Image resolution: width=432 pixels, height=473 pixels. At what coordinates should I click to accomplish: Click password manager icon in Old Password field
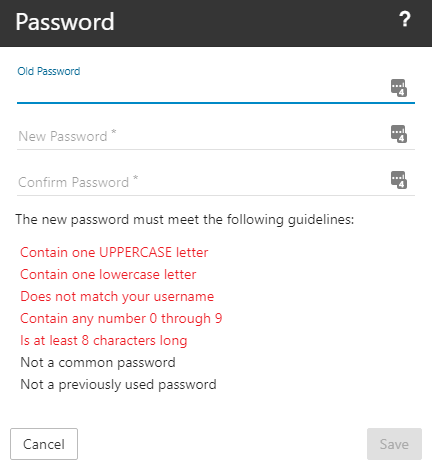coord(399,88)
